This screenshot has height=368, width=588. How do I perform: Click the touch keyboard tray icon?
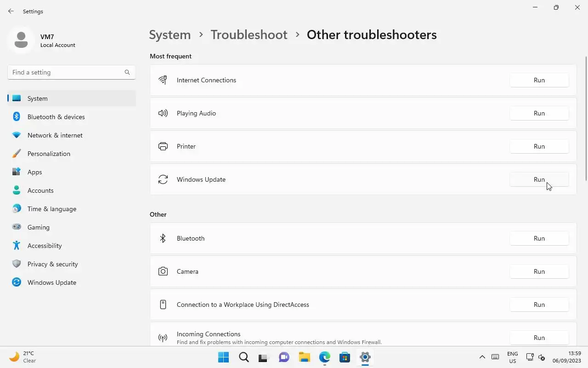[495, 357]
